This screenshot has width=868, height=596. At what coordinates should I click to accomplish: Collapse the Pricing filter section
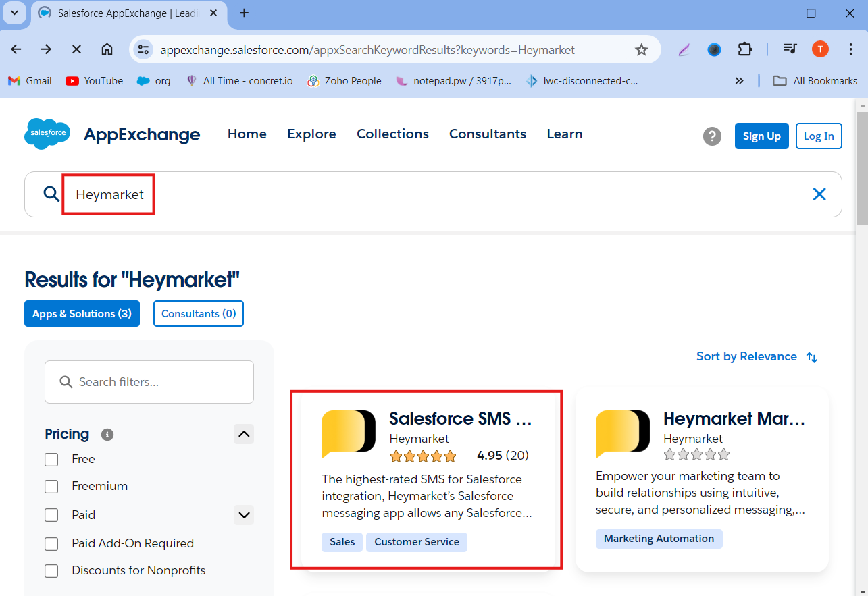pyautogui.click(x=244, y=433)
